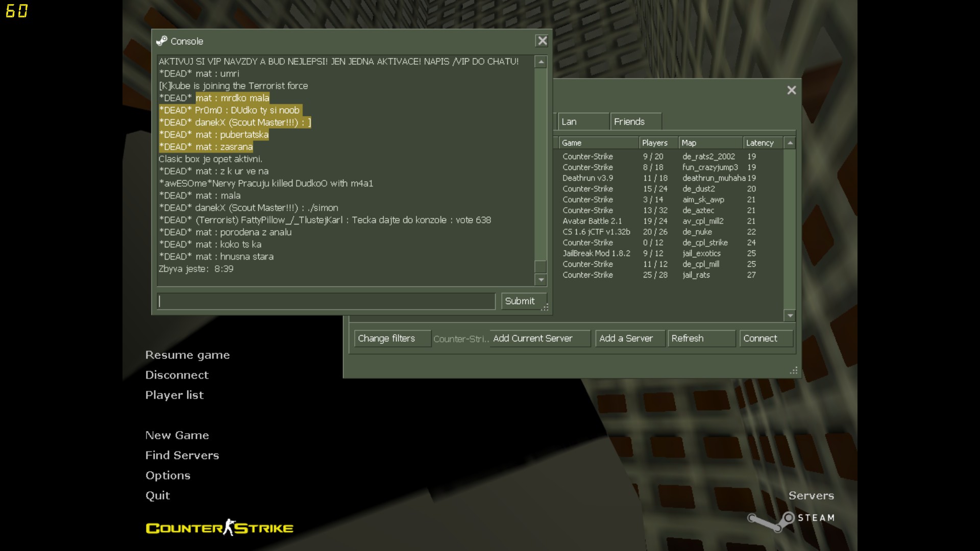Open Servers link near Steam logo
Viewport: 980px width, 551px height.
coord(811,495)
